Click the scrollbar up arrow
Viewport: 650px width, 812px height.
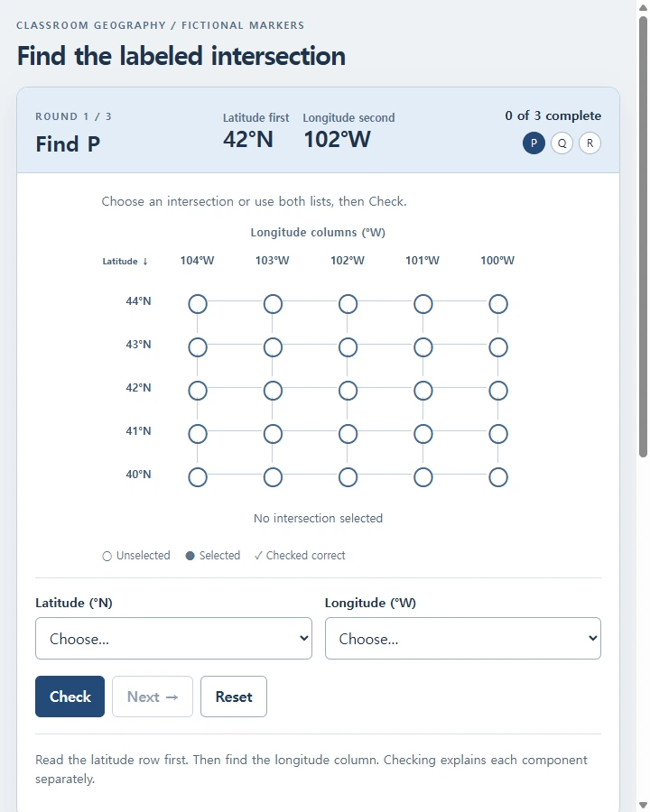pyautogui.click(x=644, y=6)
